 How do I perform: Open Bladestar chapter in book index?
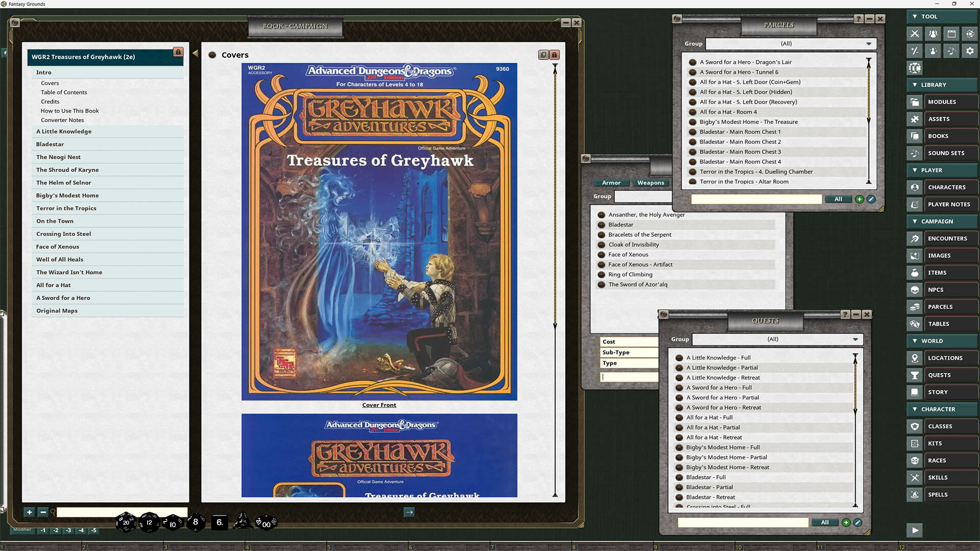tap(50, 144)
